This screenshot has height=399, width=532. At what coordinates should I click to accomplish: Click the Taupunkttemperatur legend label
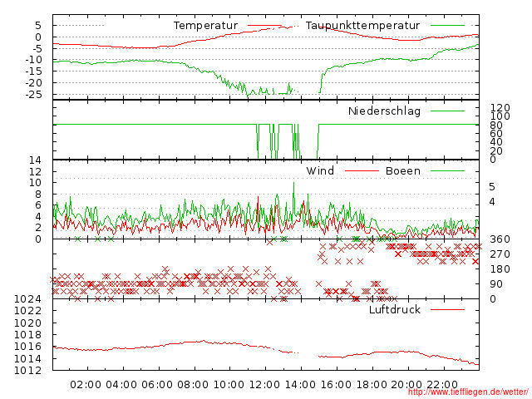[362, 26]
